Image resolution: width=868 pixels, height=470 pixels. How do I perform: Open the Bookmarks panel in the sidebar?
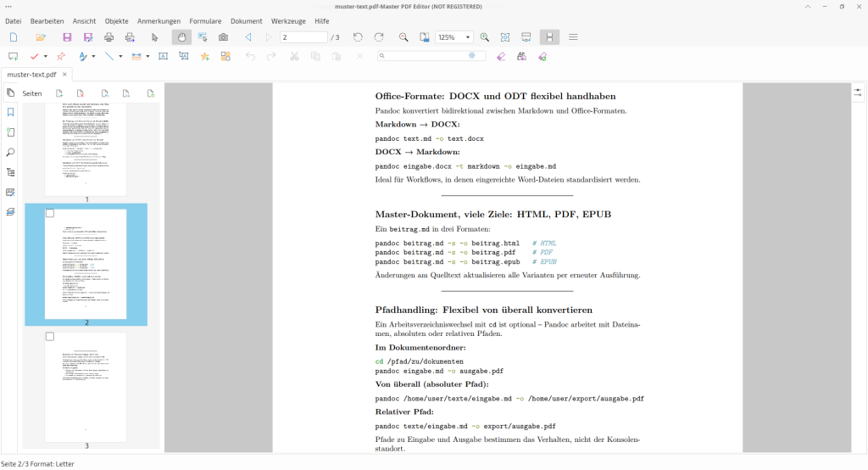pyautogui.click(x=10, y=112)
